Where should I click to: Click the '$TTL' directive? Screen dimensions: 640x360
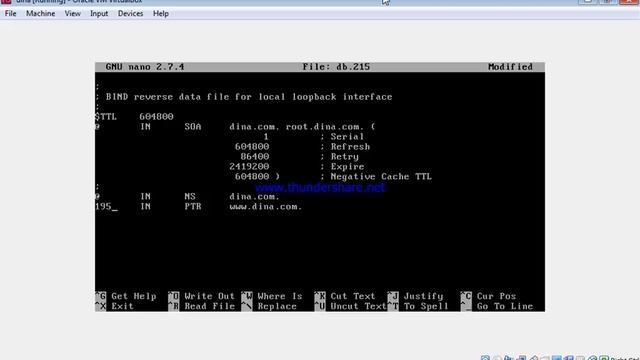(x=106, y=117)
